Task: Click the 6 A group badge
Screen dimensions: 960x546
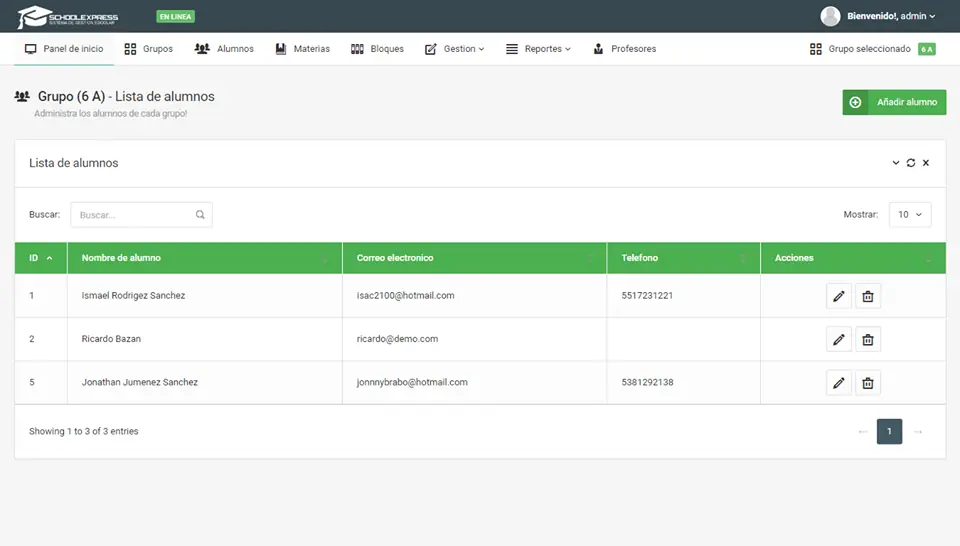Action: coord(927,49)
